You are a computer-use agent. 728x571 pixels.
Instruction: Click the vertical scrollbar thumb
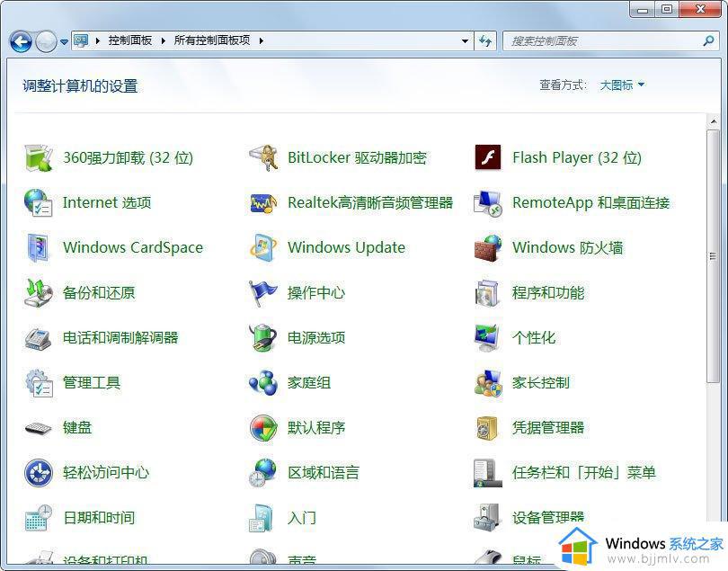click(713, 256)
